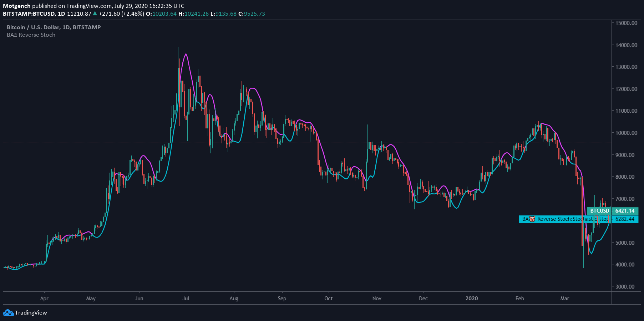Click the 9000.00 price axis label
Screen dimensions: 644x321
pos(625,155)
